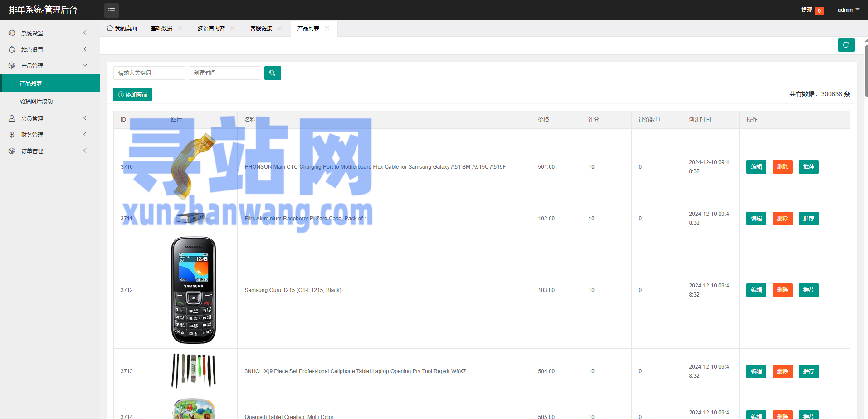The width and height of the screenshot is (868, 419).
Task: Recommend product 3713 pry tool set
Action: tap(809, 371)
